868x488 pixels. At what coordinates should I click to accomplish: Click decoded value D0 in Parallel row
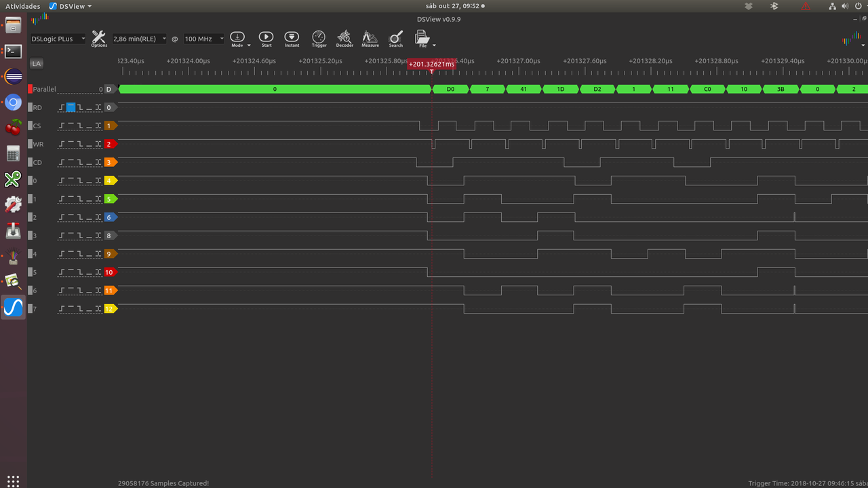tap(450, 89)
